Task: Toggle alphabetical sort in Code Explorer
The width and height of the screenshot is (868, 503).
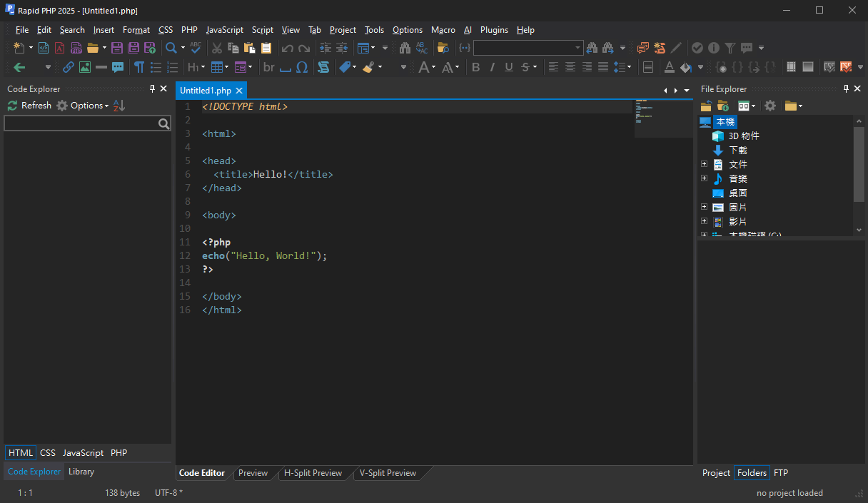Action: (119, 106)
